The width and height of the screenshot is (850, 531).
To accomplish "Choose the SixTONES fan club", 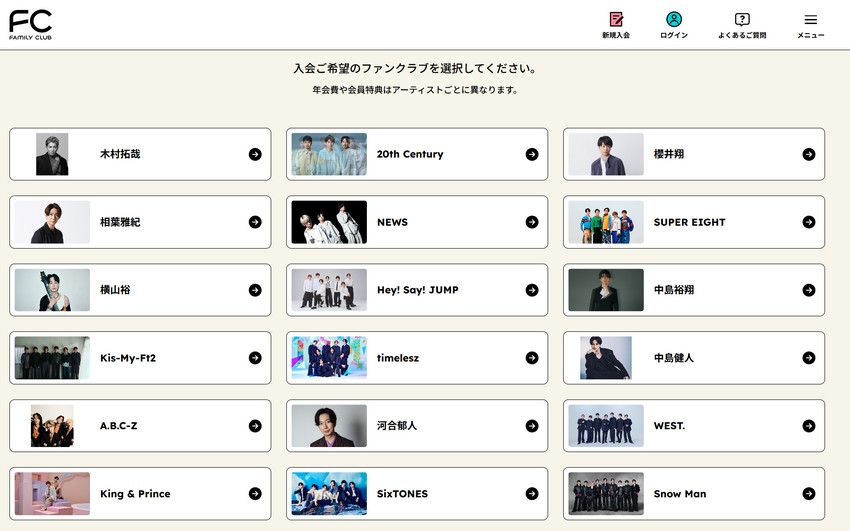I will click(417, 494).
